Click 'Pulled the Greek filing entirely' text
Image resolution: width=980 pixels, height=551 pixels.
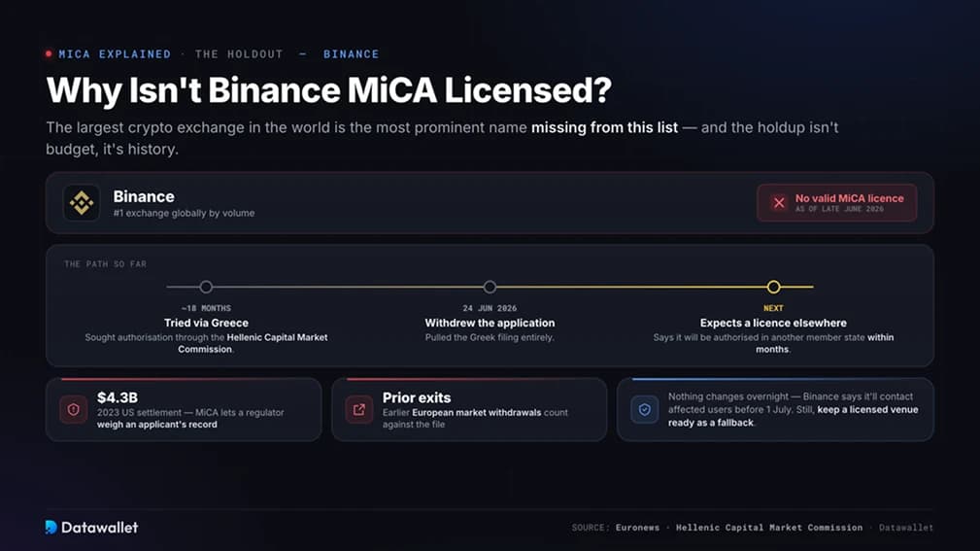(x=490, y=338)
